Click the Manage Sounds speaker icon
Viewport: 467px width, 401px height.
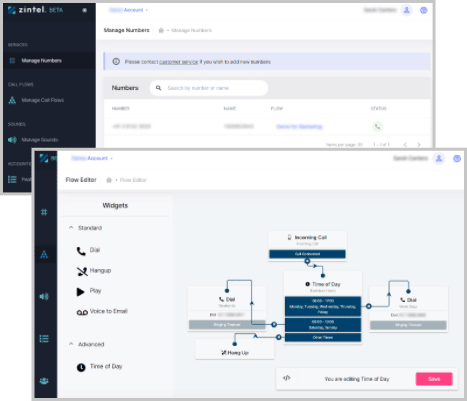pyautogui.click(x=12, y=140)
